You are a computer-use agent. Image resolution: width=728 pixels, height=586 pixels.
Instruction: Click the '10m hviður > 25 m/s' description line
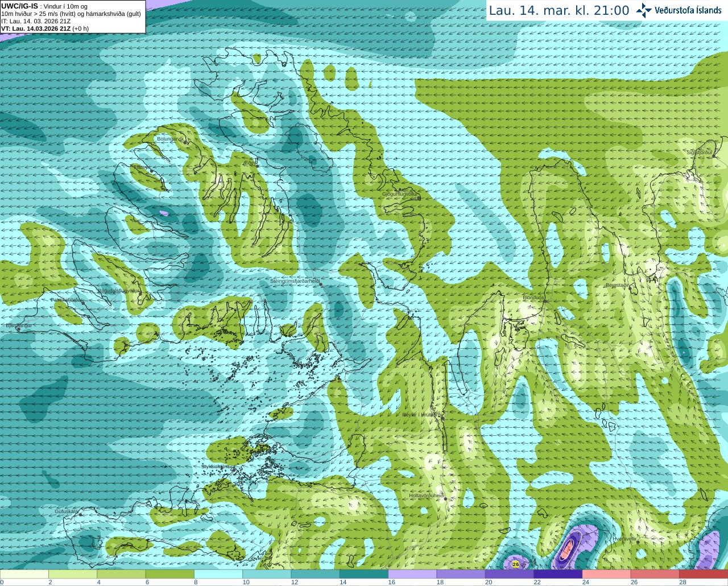click(71, 14)
